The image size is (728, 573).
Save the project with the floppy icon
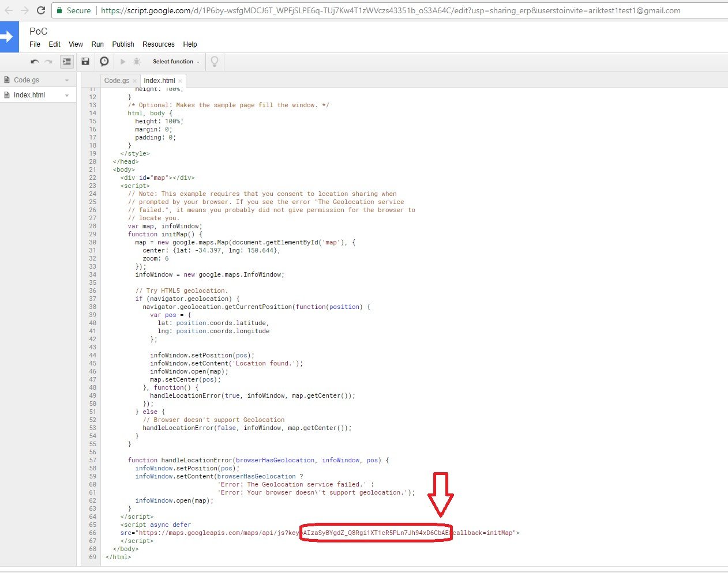point(85,62)
